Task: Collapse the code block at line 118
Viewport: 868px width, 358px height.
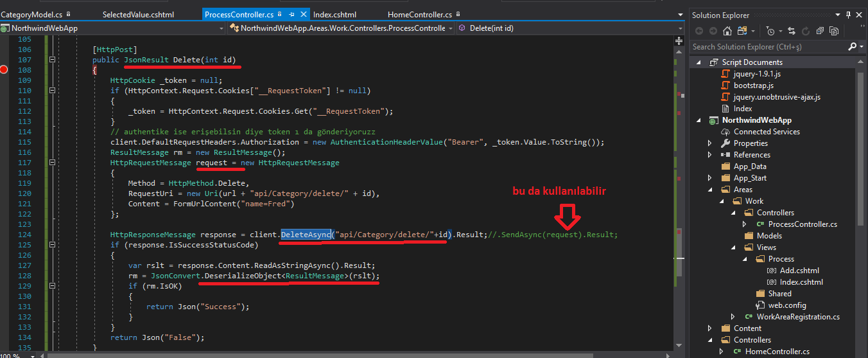Action: tap(52, 163)
